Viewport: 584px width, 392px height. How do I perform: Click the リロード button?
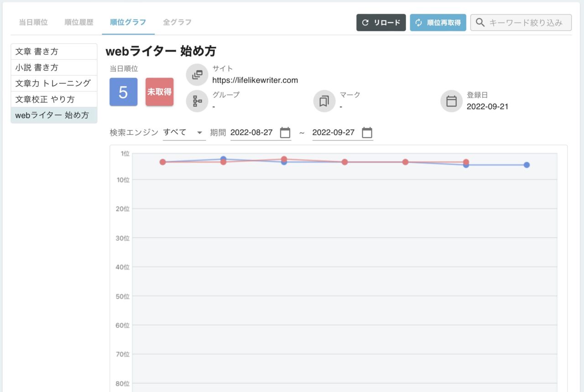[381, 22]
